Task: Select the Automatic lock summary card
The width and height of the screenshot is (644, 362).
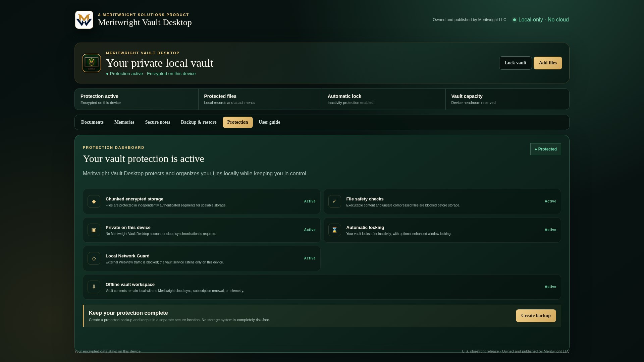Action: (384, 99)
